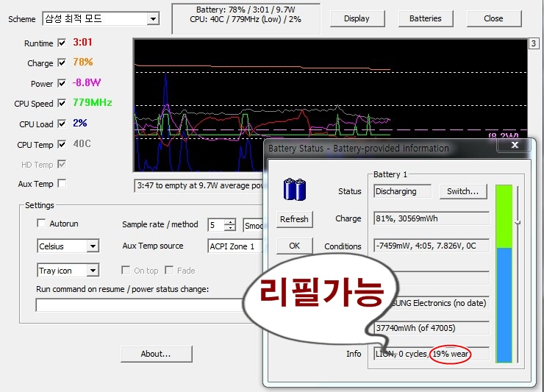Click the graph scale number 3 box
Screen dimensions: 544x392
[x=534, y=43]
